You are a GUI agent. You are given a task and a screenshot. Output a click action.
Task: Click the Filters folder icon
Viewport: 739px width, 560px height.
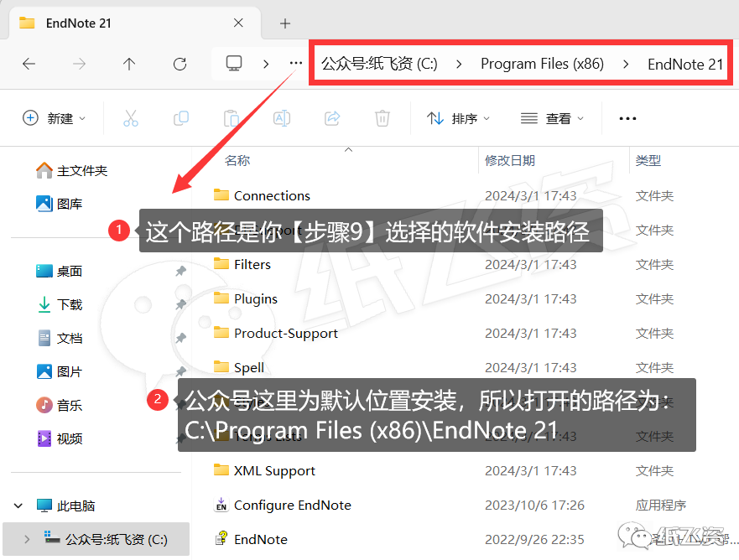click(x=221, y=263)
